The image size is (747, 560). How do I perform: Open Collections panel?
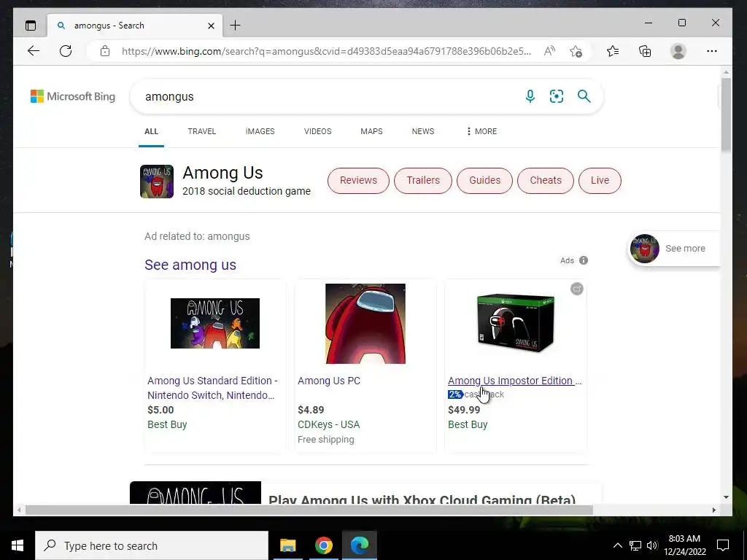coord(645,51)
